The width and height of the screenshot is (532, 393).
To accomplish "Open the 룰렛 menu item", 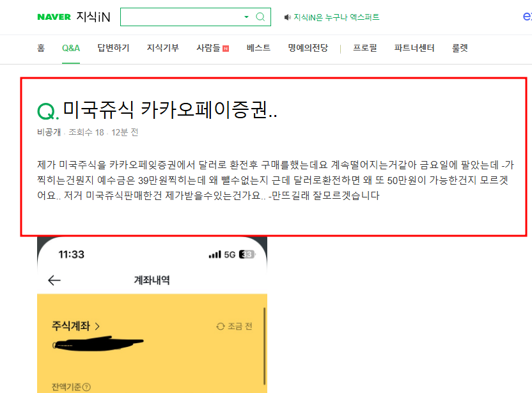I will [460, 48].
